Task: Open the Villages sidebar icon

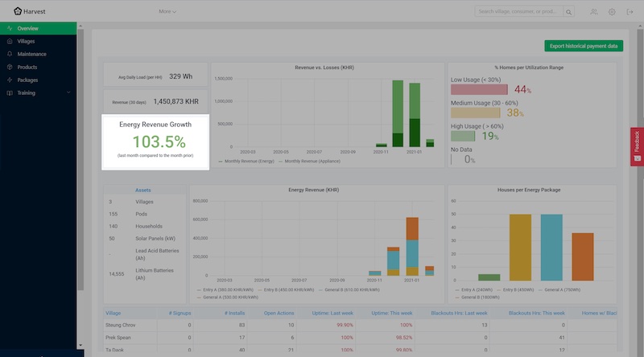Action: tap(10, 41)
